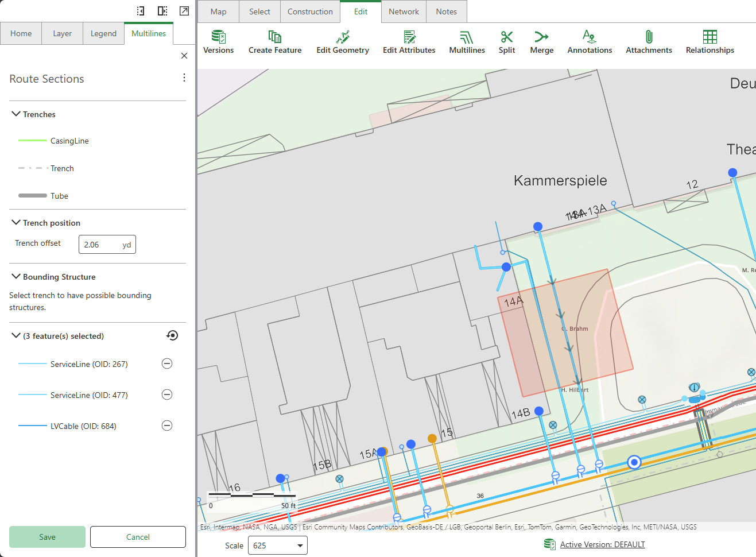Open the Create Feature tool
This screenshot has height=557, width=756.
[x=275, y=41]
